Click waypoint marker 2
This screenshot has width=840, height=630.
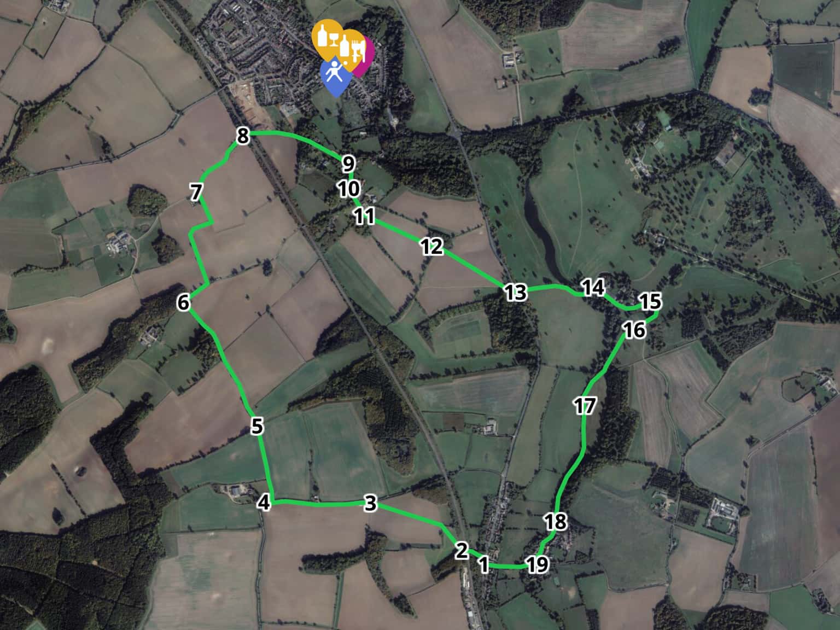462,551
